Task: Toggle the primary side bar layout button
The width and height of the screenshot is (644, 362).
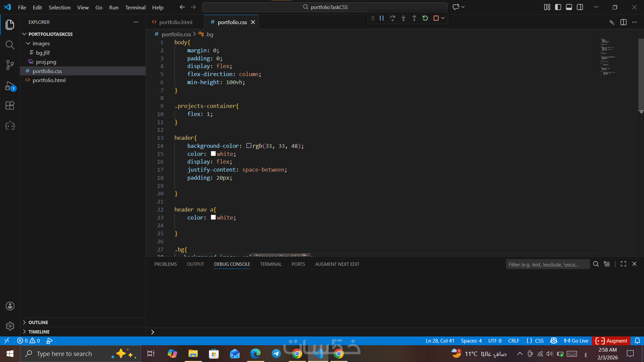Action: click(558, 7)
